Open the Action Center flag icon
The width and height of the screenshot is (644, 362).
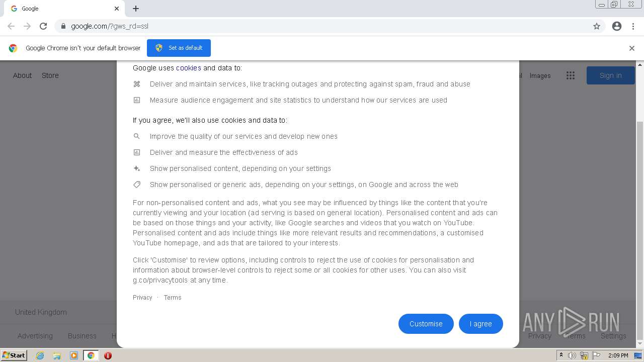point(596,355)
